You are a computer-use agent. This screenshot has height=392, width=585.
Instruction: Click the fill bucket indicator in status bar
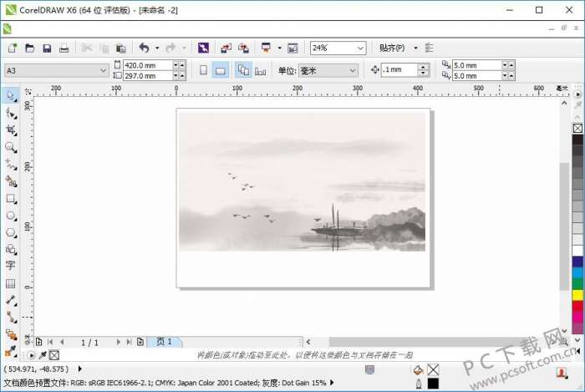tap(418, 369)
